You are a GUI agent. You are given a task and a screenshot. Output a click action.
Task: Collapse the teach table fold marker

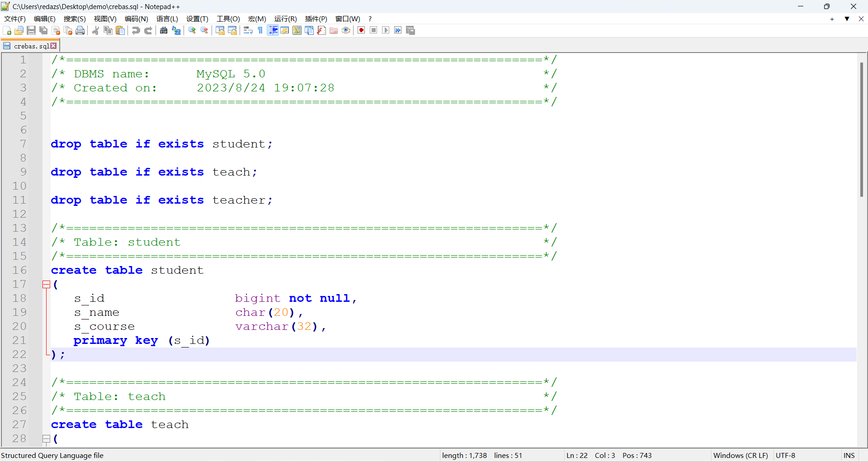tap(46, 439)
